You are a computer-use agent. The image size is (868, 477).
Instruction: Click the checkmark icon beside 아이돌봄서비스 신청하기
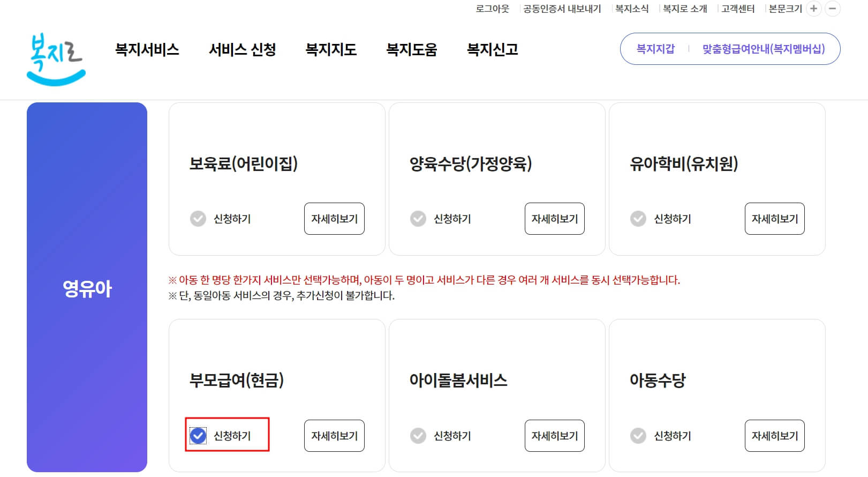pyautogui.click(x=418, y=436)
